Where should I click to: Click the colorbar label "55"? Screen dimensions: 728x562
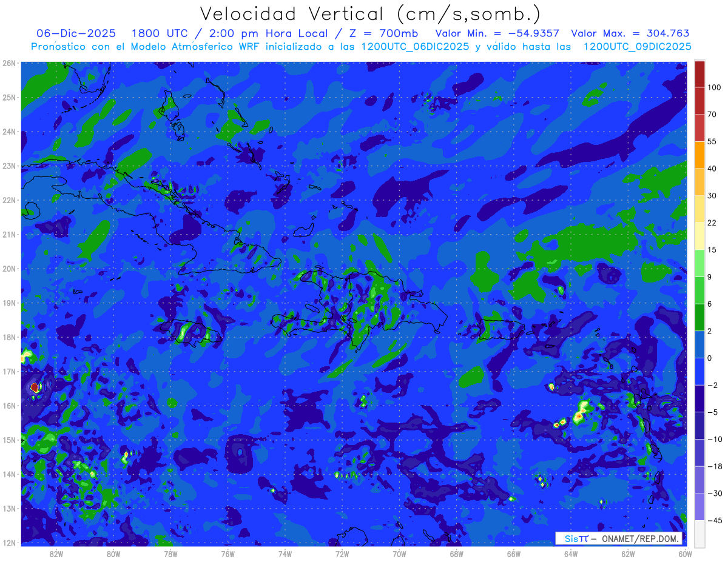pyautogui.click(x=712, y=141)
